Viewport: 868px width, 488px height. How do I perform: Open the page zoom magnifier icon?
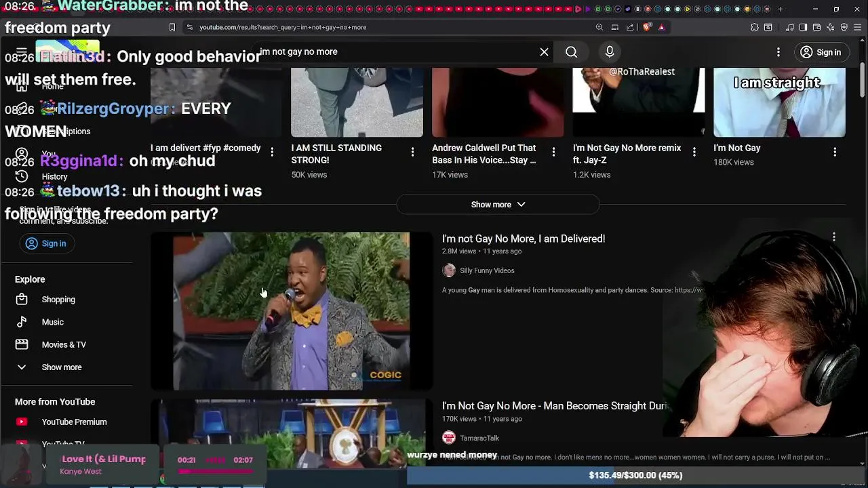click(x=599, y=27)
